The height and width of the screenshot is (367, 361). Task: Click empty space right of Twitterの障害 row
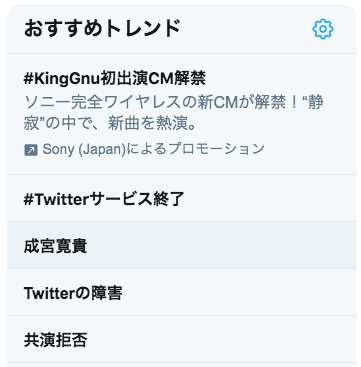click(x=237, y=292)
